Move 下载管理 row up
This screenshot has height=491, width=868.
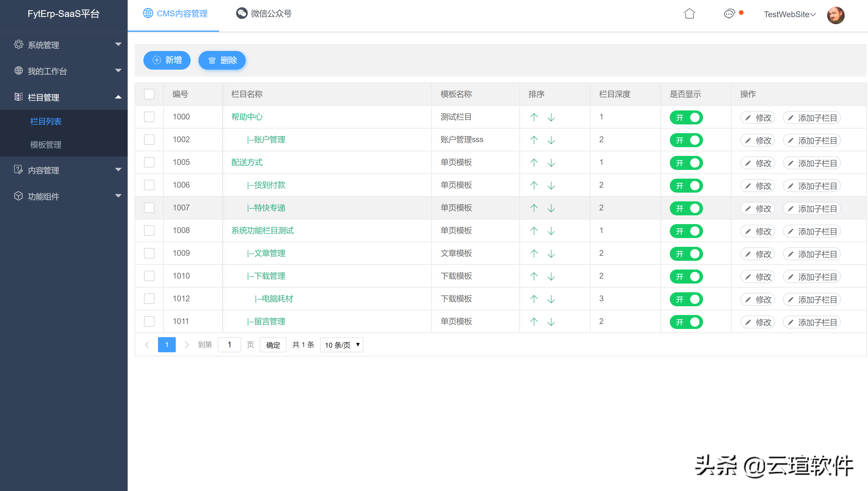pos(534,277)
